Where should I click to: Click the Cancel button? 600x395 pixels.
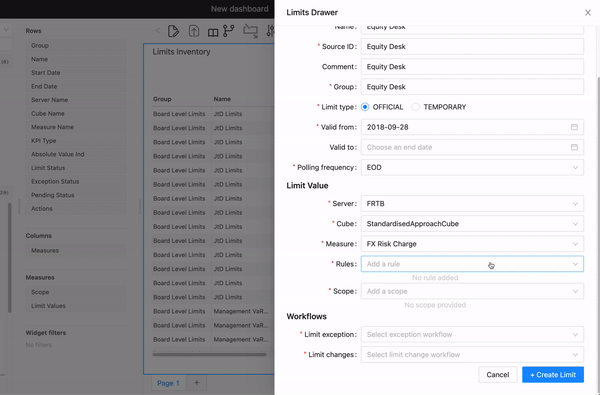(497, 375)
